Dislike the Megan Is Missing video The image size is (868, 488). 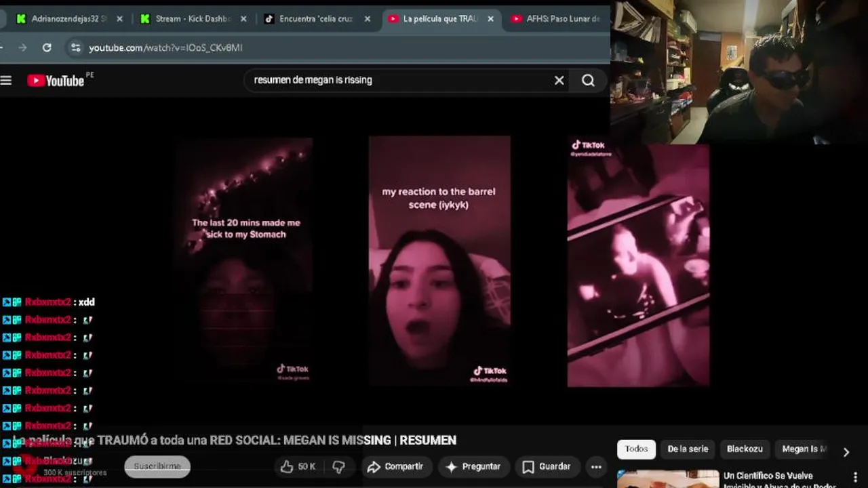(x=338, y=466)
